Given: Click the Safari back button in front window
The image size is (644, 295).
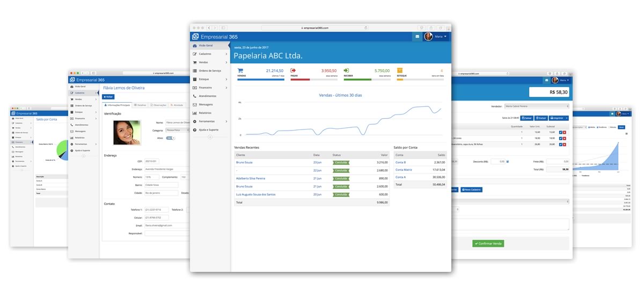Looking at the screenshot, I should click(209, 27).
